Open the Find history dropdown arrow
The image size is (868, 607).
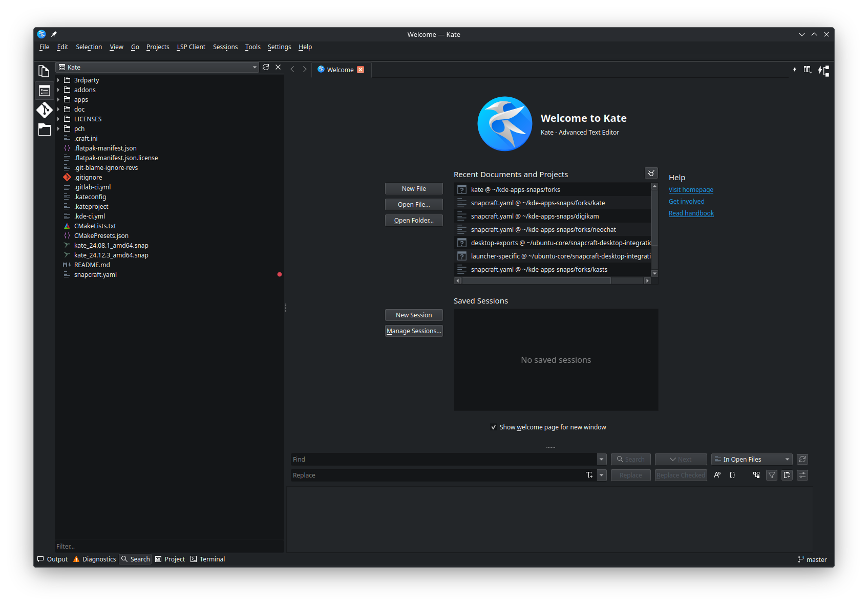tap(602, 459)
